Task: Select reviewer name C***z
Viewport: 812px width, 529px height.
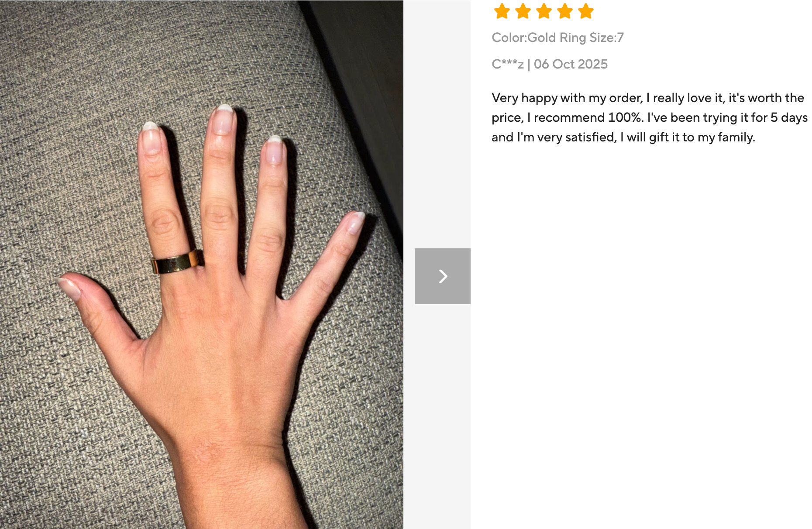Action: click(508, 64)
